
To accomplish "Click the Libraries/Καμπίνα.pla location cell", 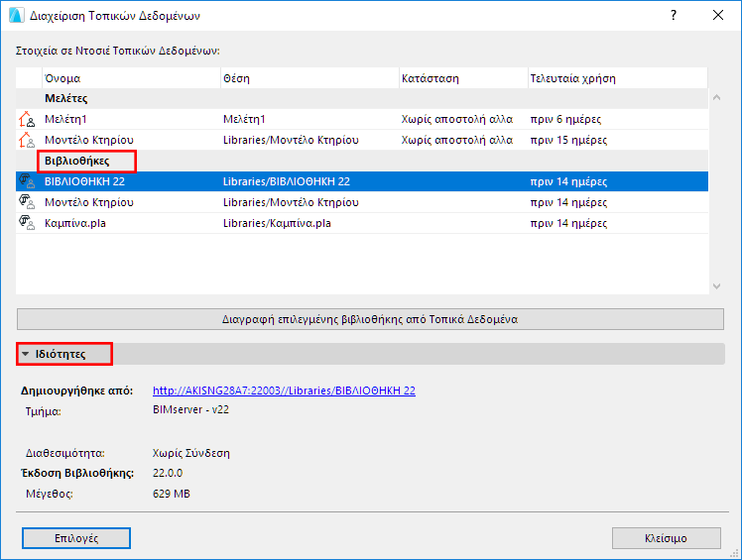I will coord(277,223).
